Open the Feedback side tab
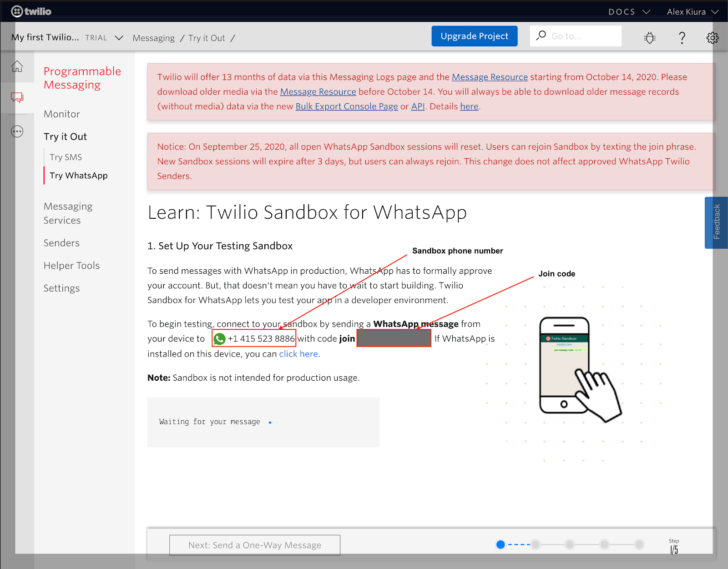The width and height of the screenshot is (728, 569). [716, 222]
